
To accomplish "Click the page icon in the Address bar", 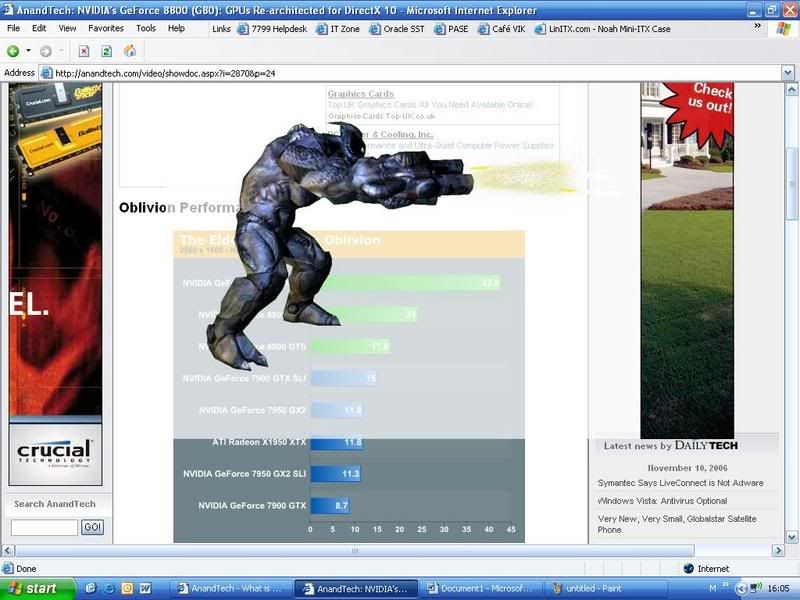I will [x=46, y=73].
